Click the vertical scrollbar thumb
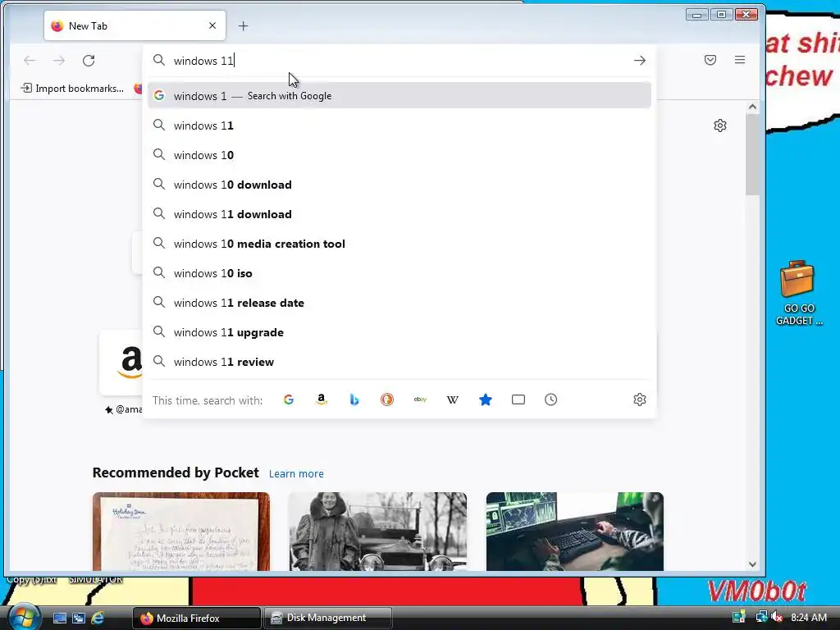This screenshot has width=840, height=630. click(752, 154)
